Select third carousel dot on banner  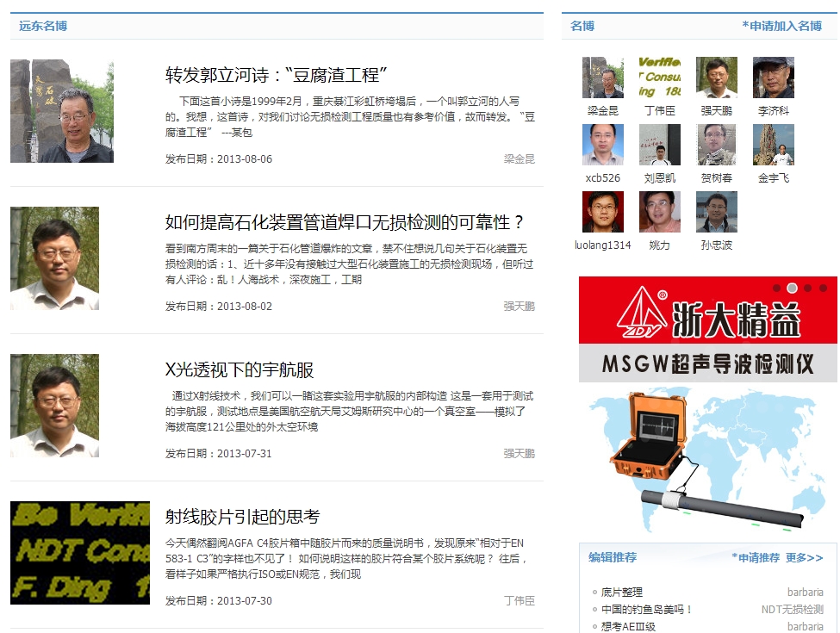(807, 289)
